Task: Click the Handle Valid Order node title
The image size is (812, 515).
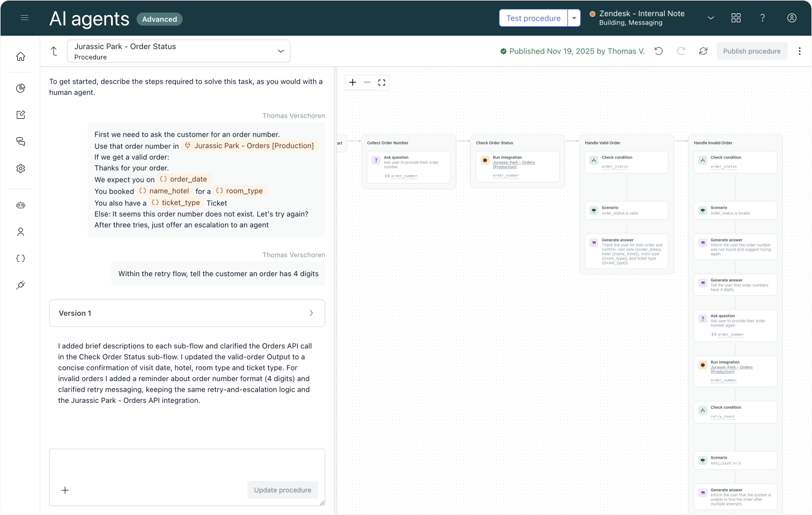Action: 603,143
